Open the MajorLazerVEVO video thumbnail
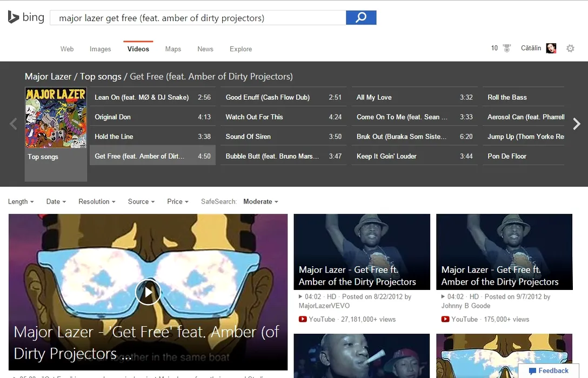Image resolution: width=588 pixels, height=378 pixels. 362,252
